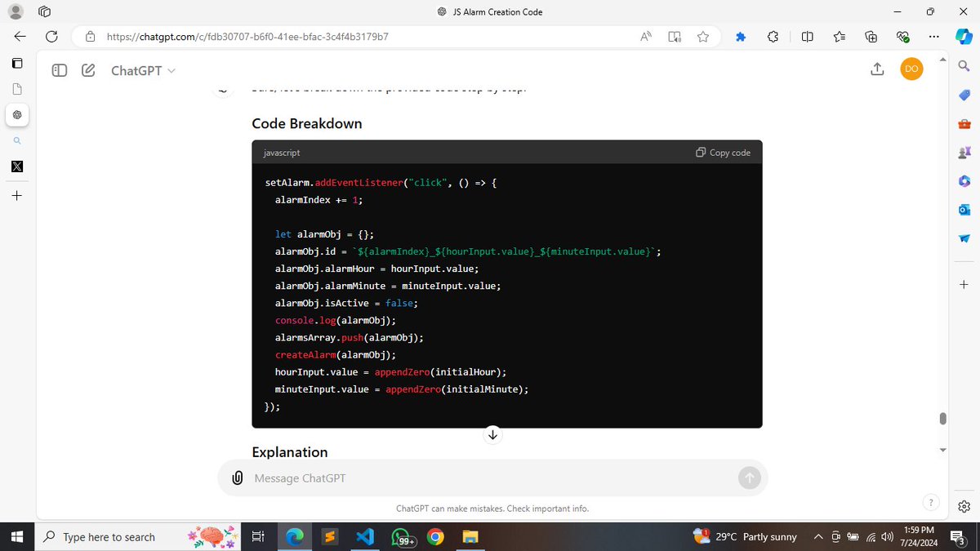The height and width of the screenshot is (551, 980).
Task: Open the Favorites list
Action: (840, 37)
